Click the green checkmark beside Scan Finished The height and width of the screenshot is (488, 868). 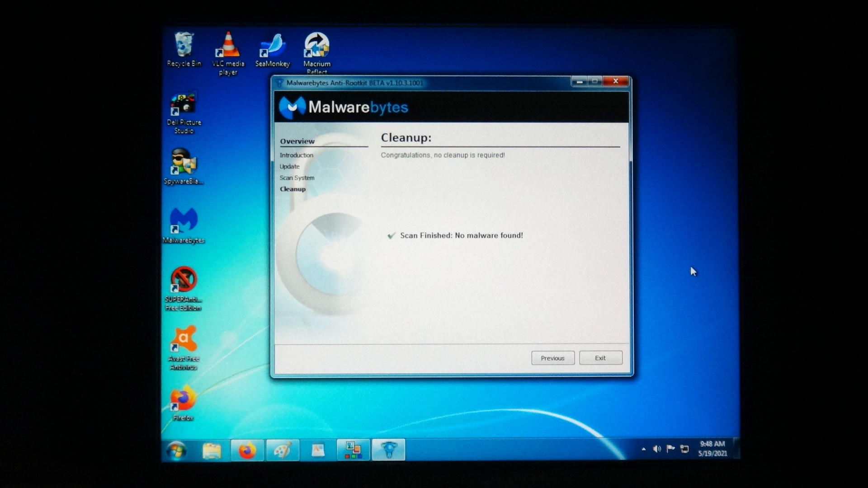pyautogui.click(x=391, y=235)
